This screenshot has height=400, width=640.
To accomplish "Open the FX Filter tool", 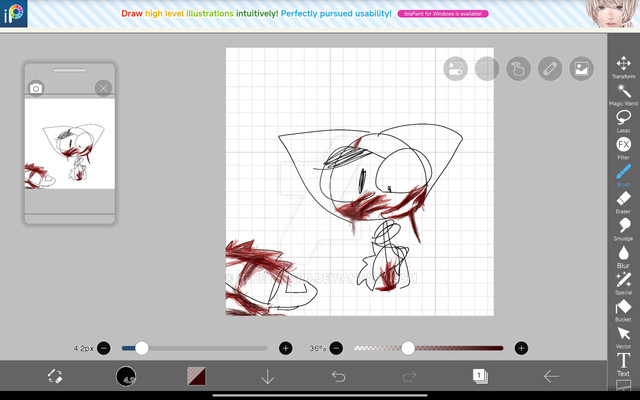I will pos(623,147).
